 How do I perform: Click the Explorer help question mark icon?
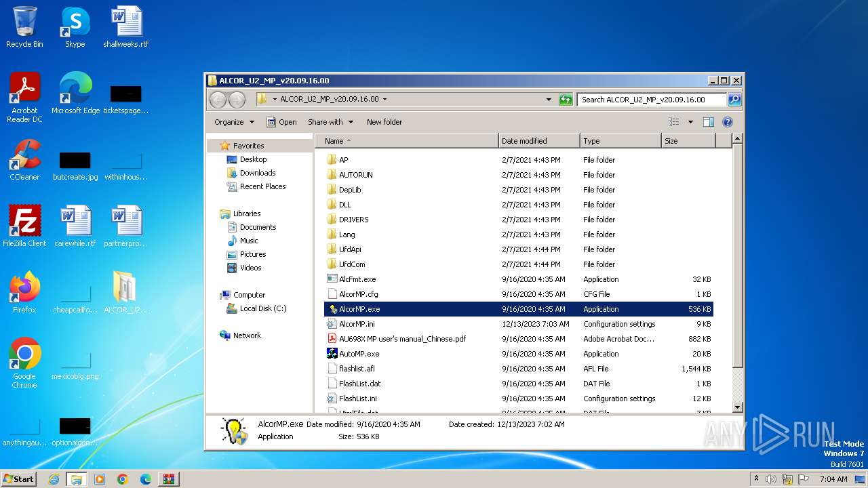[x=728, y=122]
